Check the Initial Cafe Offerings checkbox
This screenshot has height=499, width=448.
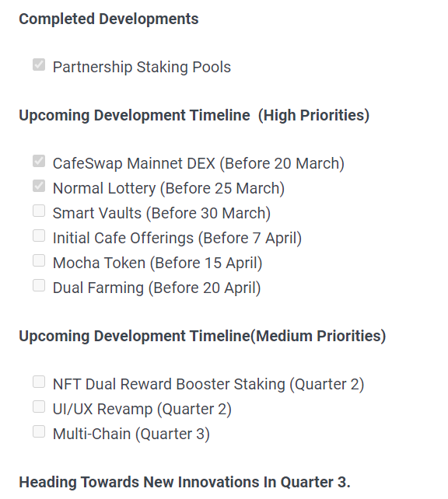39,236
